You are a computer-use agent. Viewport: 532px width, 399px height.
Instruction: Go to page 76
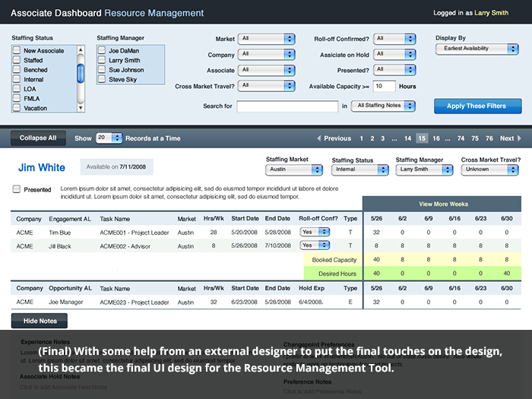[x=489, y=138]
